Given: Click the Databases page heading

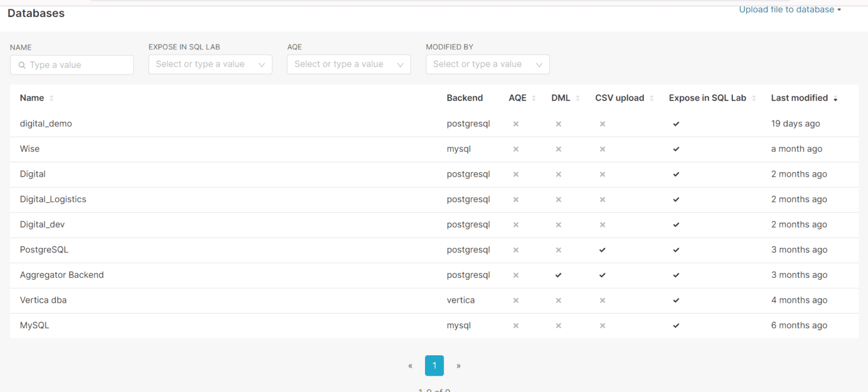Looking at the screenshot, I should [36, 13].
